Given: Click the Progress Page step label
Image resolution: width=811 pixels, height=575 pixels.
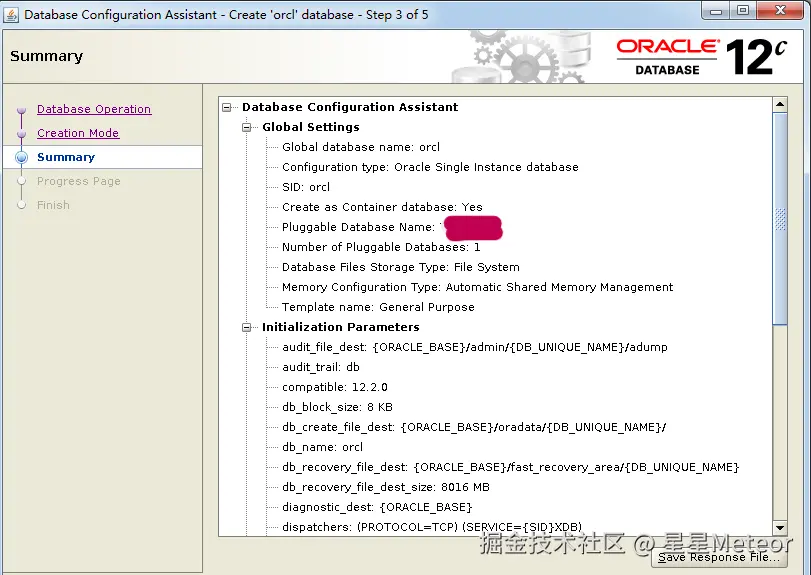Looking at the screenshot, I should [x=78, y=181].
